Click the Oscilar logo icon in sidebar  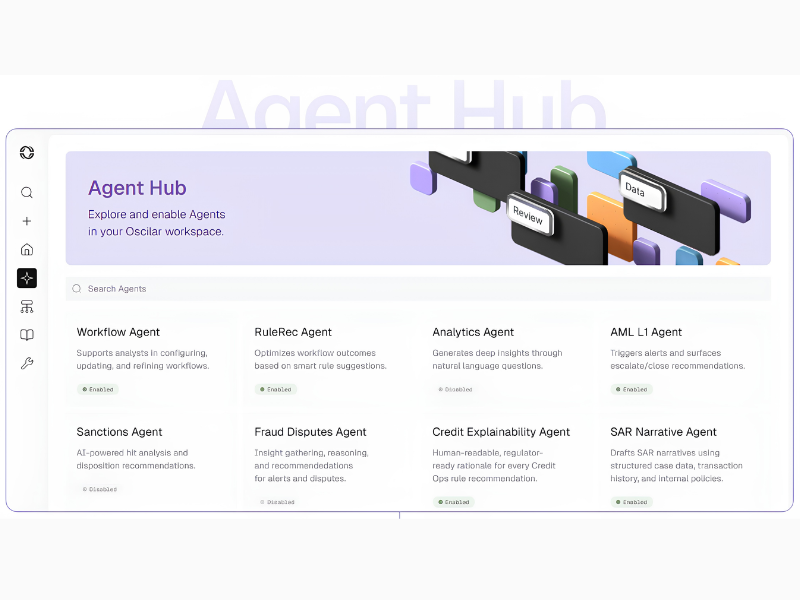coord(27,152)
